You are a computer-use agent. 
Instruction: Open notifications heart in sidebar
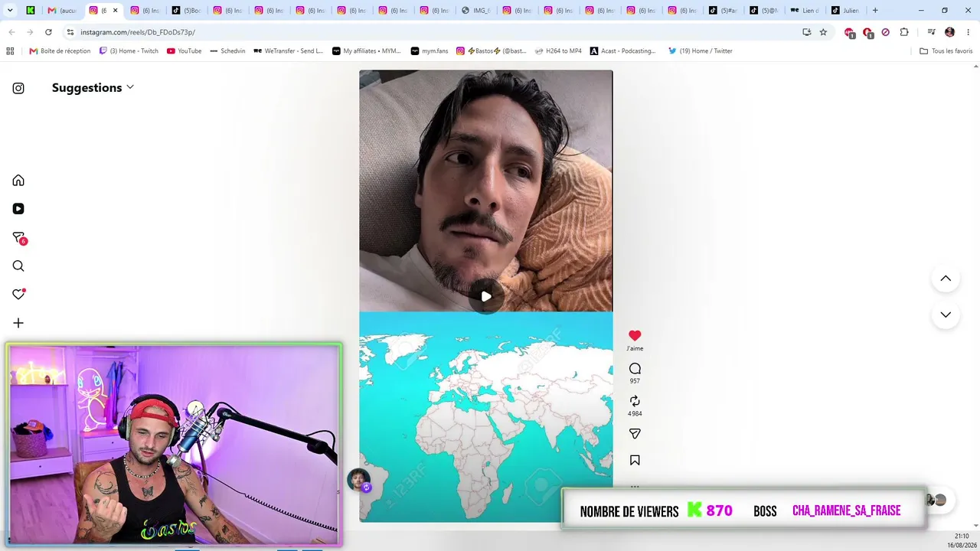tap(18, 295)
